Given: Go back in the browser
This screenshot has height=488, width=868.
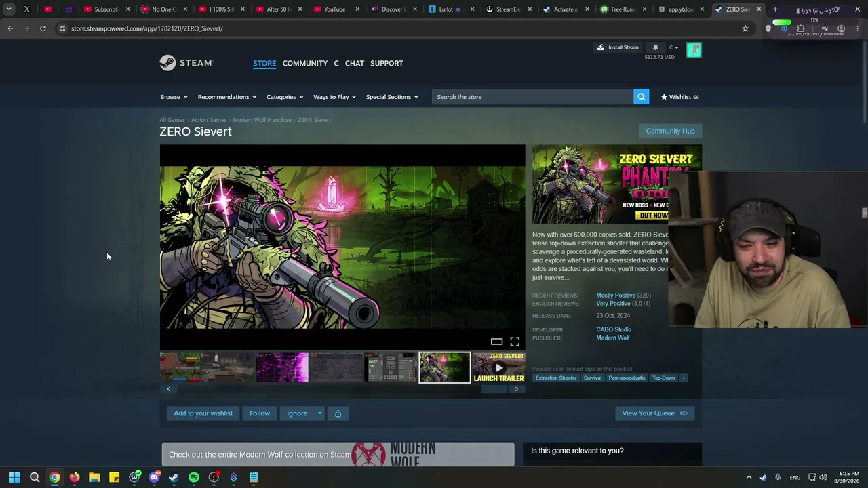Looking at the screenshot, I should click(10, 28).
